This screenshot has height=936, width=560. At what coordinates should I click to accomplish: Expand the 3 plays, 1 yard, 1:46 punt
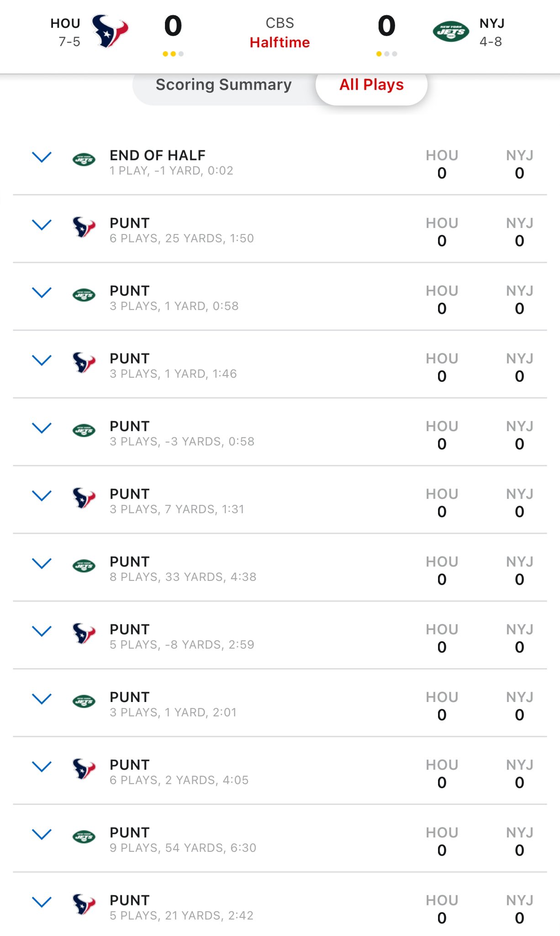coord(42,361)
